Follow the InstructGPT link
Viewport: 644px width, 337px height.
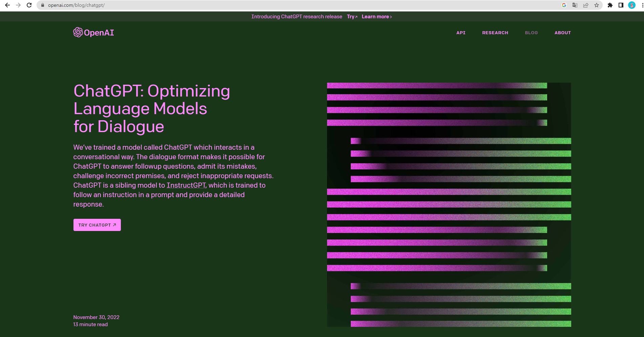tap(186, 185)
